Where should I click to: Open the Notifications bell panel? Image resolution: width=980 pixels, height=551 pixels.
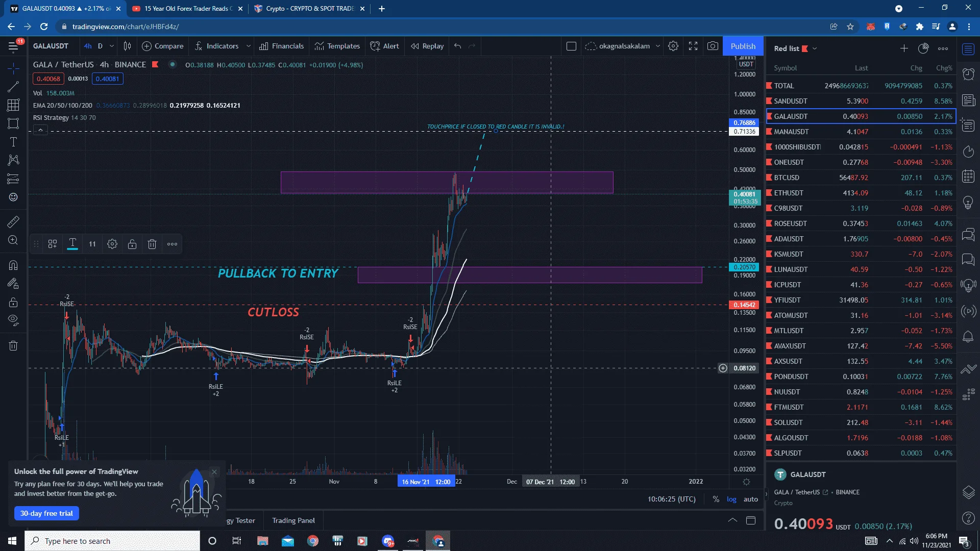coord(968,337)
